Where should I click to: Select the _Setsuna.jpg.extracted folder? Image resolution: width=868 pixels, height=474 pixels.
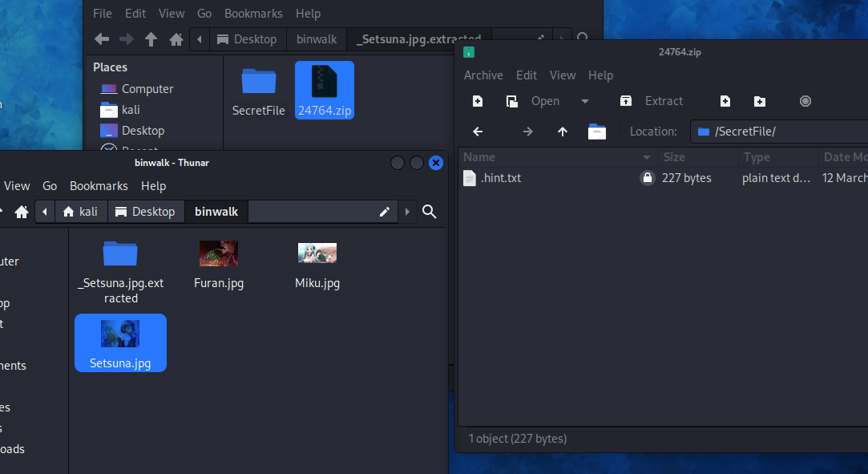pyautogui.click(x=121, y=272)
